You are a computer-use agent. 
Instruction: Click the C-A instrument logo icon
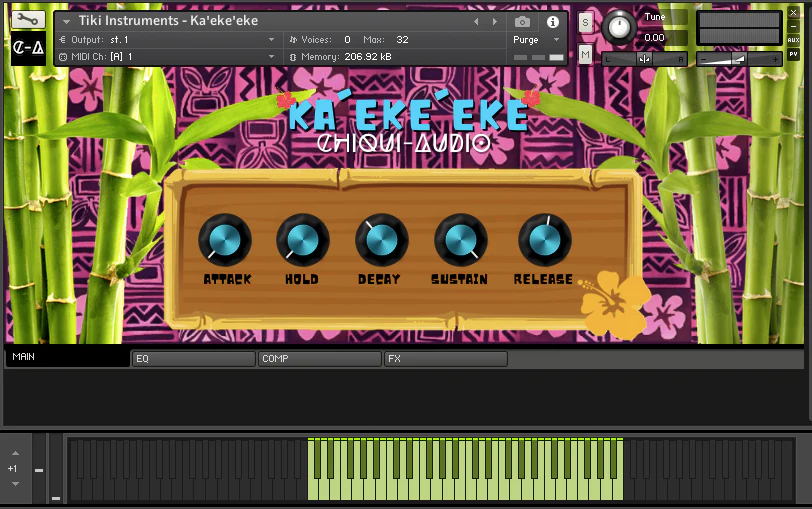tap(28, 48)
